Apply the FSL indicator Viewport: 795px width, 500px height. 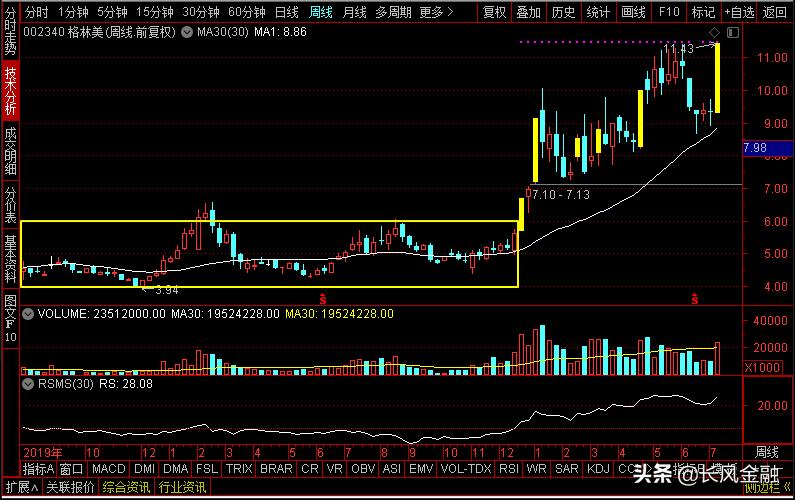(207, 469)
